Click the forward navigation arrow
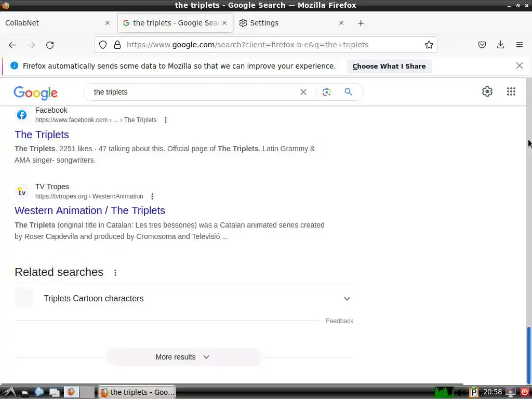Screen dimensions: 532x399 click(x=31, y=45)
